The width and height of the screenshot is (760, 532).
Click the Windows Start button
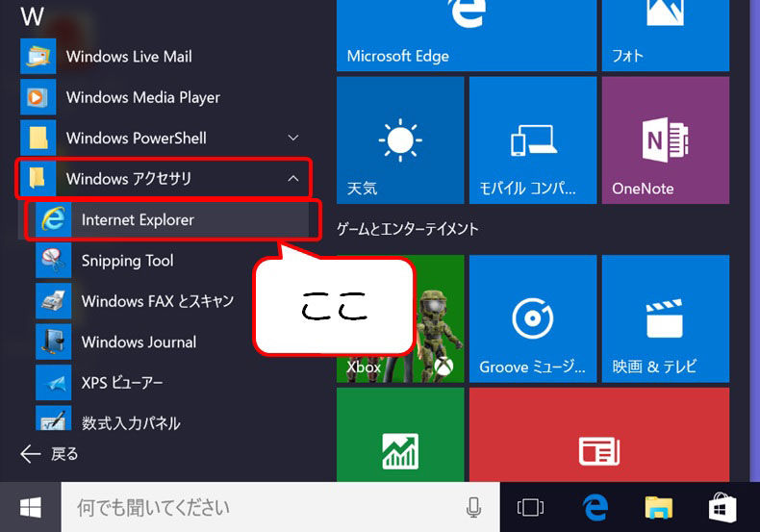pos(31,507)
